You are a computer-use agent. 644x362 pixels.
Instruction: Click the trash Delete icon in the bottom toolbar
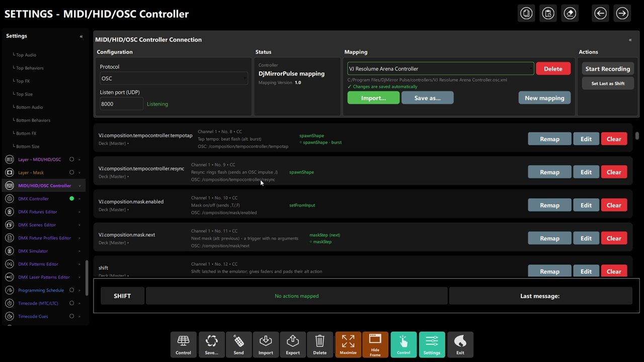tap(319, 344)
